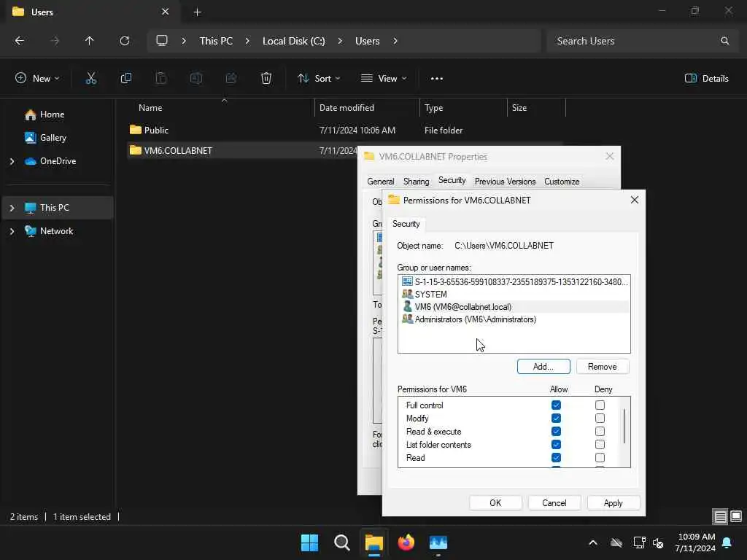Open notification bell in taskbar
The image size is (747, 560).
[x=727, y=542]
